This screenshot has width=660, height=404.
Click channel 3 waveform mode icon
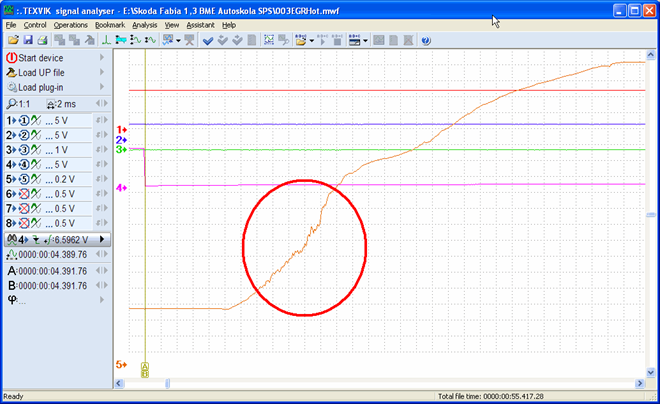point(36,150)
